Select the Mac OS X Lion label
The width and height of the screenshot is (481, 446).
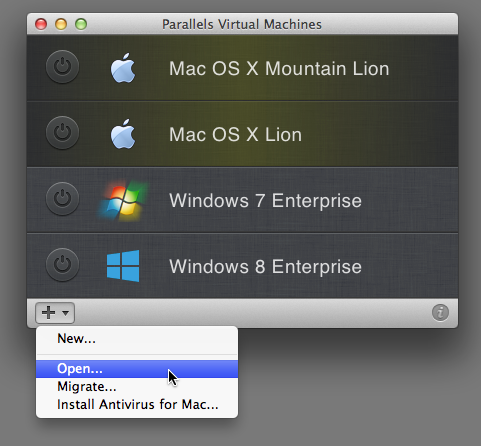tap(235, 135)
